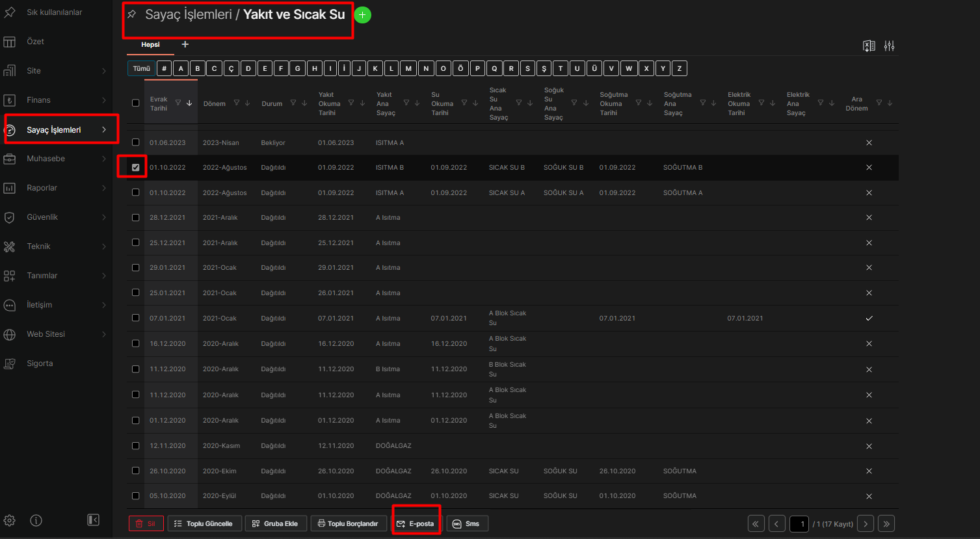Click the Finans icon in sidebar
980x539 pixels.
pyautogui.click(x=10, y=100)
